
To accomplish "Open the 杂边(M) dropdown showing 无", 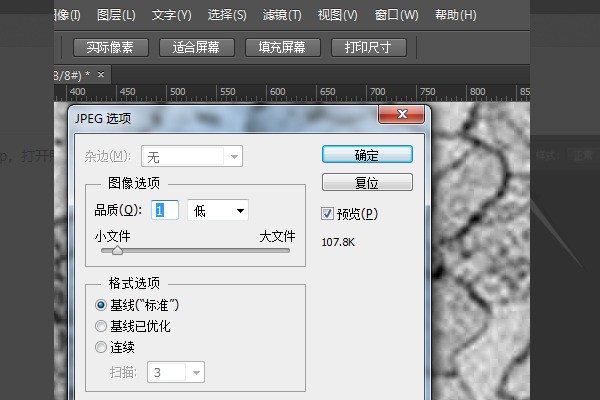I will [x=192, y=156].
